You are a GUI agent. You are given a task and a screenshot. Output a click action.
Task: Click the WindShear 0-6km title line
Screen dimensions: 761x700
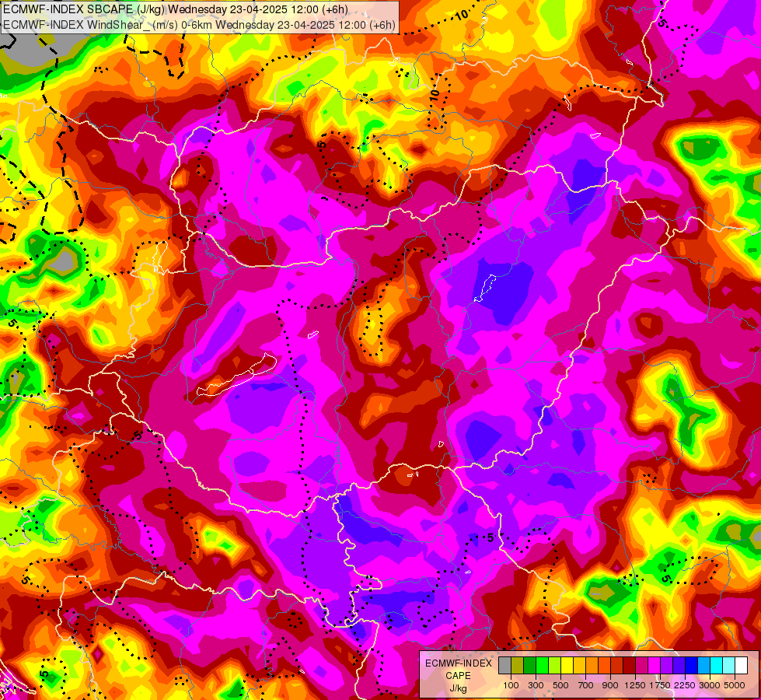point(199,25)
